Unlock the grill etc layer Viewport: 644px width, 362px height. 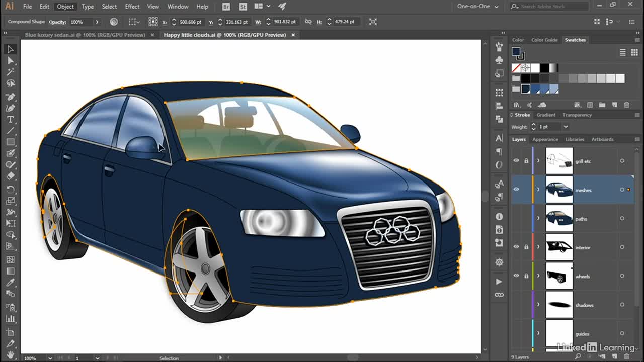point(526,161)
